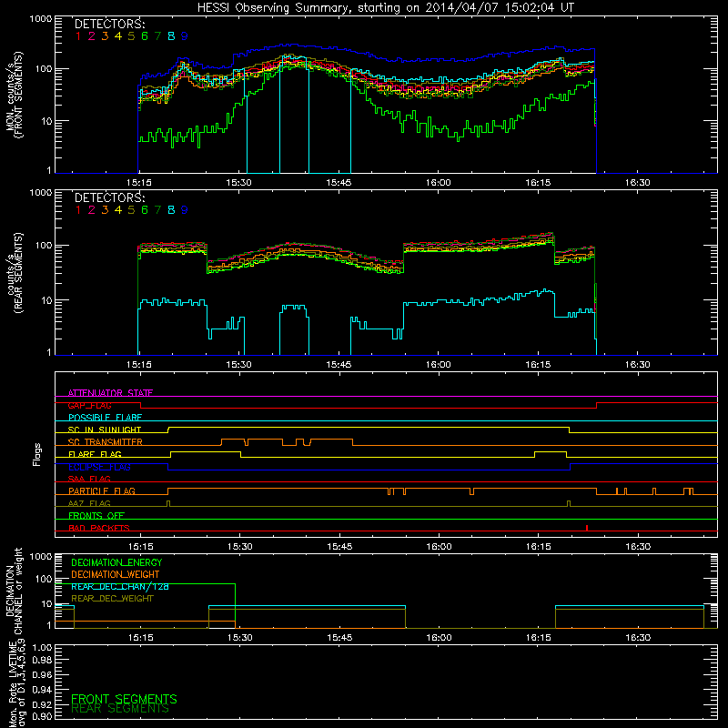
Task: Select olive detector 5 in front segments legend
Action: pos(131,36)
